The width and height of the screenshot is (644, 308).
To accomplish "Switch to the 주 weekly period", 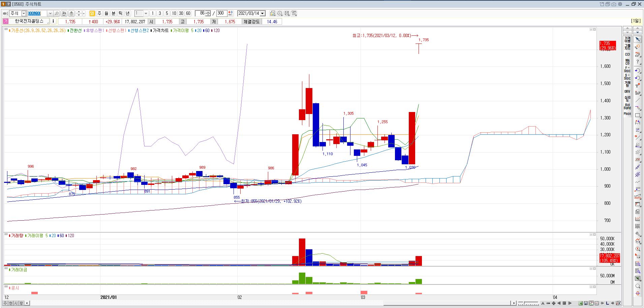I will 99,13.
